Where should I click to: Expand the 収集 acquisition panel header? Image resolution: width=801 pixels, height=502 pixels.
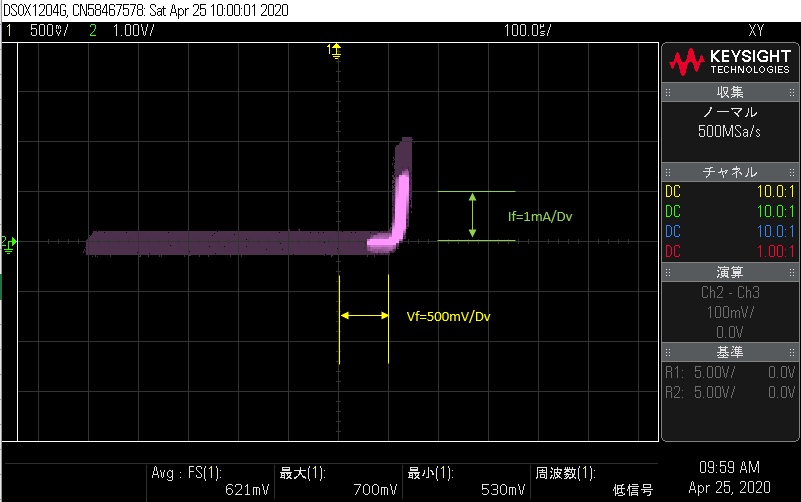[x=729, y=92]
